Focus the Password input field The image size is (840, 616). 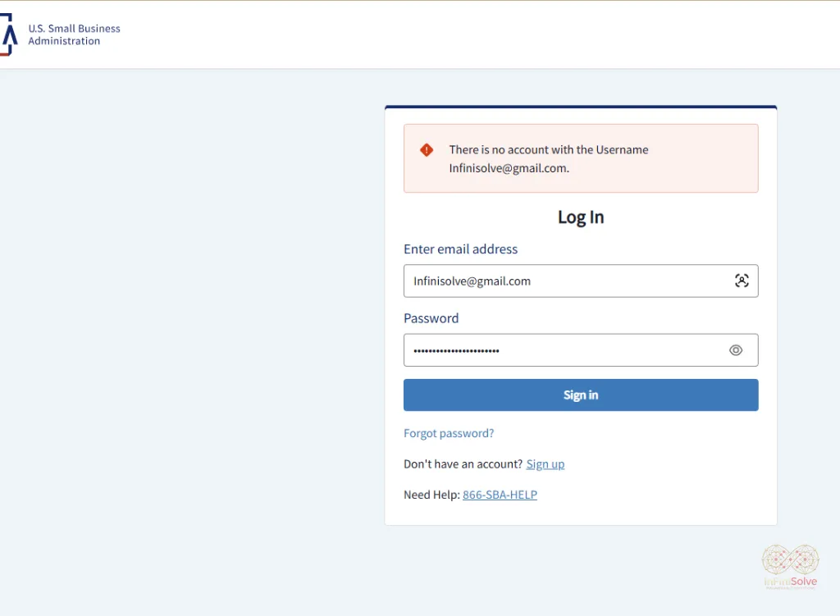pos(581,350)
